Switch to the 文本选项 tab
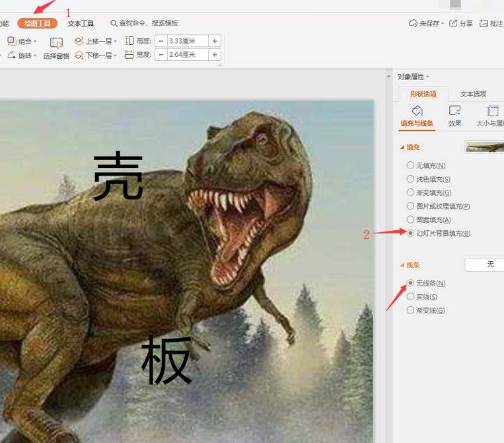The height and width of the screenshot is (443, 504). [x=473, y=94]
